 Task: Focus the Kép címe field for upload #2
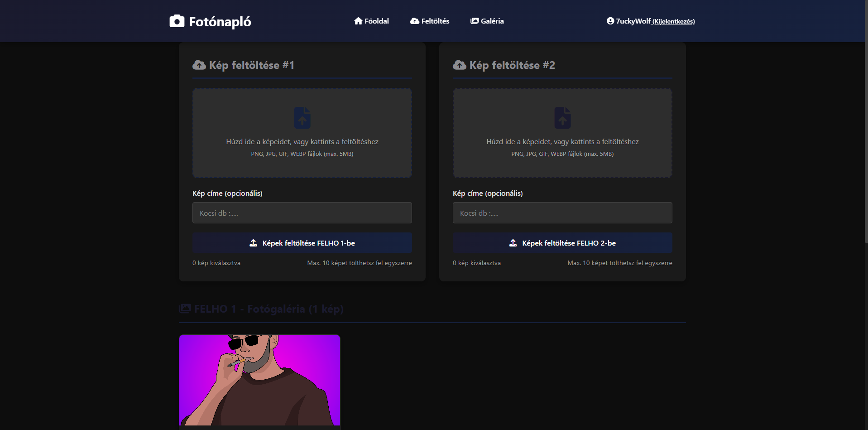coord(562,213)
